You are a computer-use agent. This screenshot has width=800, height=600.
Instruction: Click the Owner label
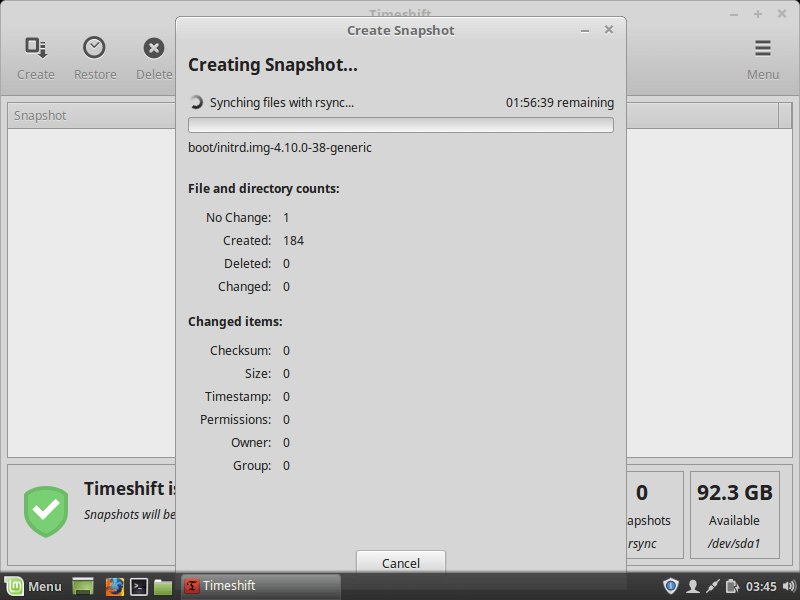pyautogui.click(x=251, y=443)
